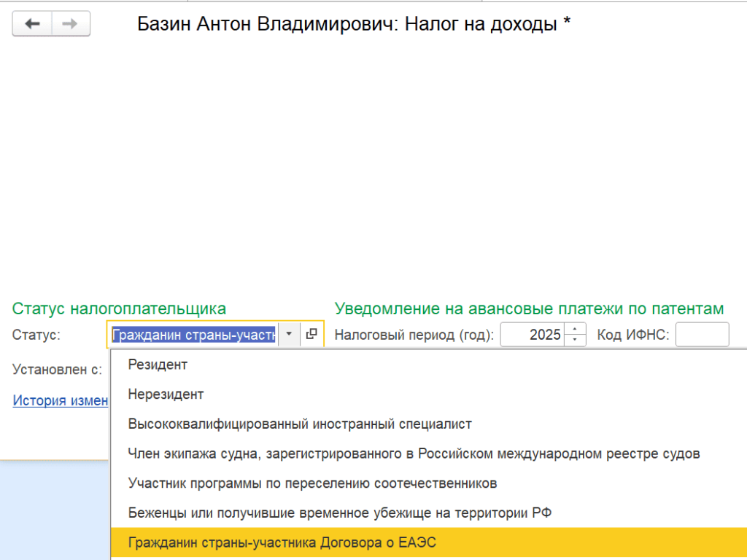747x560 pixels.
Task: Click inside the Статус text field
Action: (x=193, y=334)
